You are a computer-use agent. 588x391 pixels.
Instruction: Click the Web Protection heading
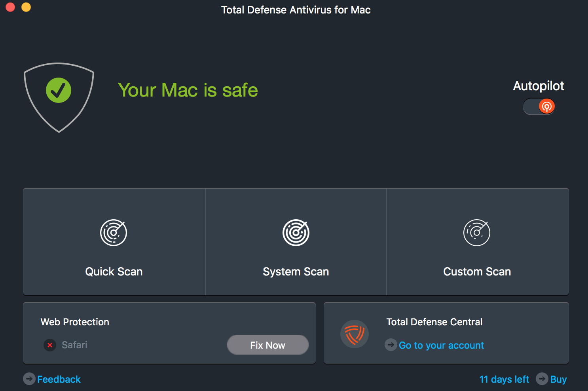(x=75, y=322)
